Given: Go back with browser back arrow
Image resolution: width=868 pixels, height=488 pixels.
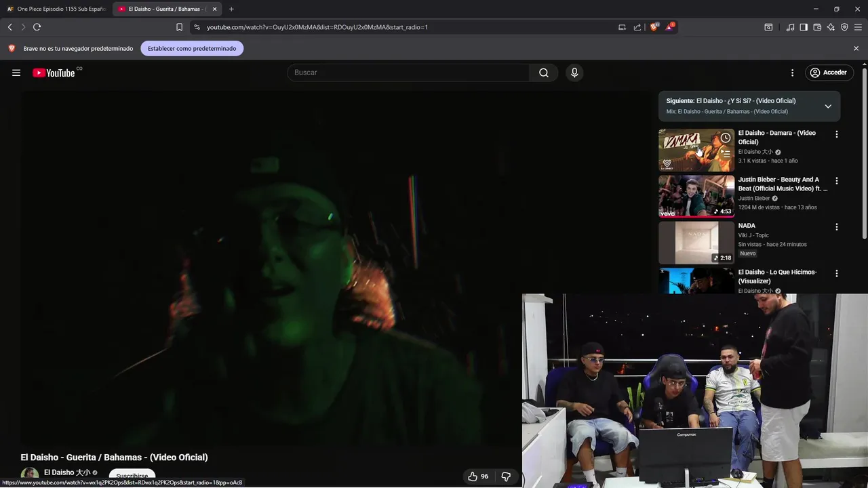Looking at the screenshot, I should (x=10, y=27).
